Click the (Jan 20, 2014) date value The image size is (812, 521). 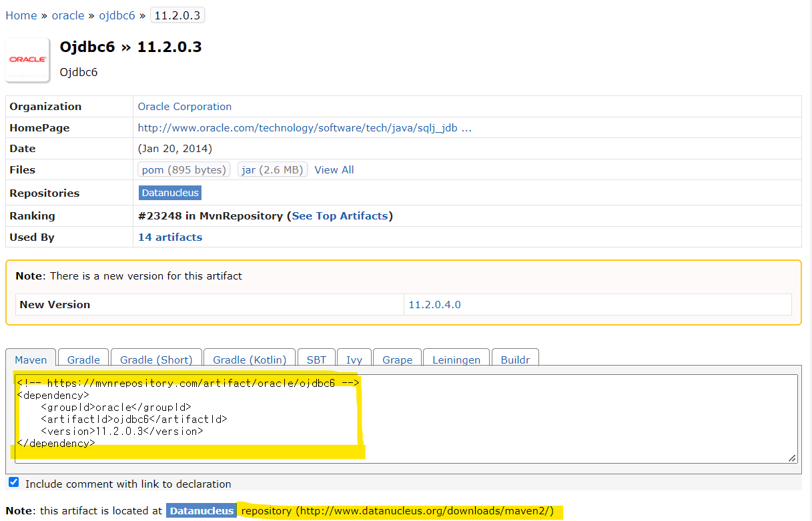click(175, 149)
